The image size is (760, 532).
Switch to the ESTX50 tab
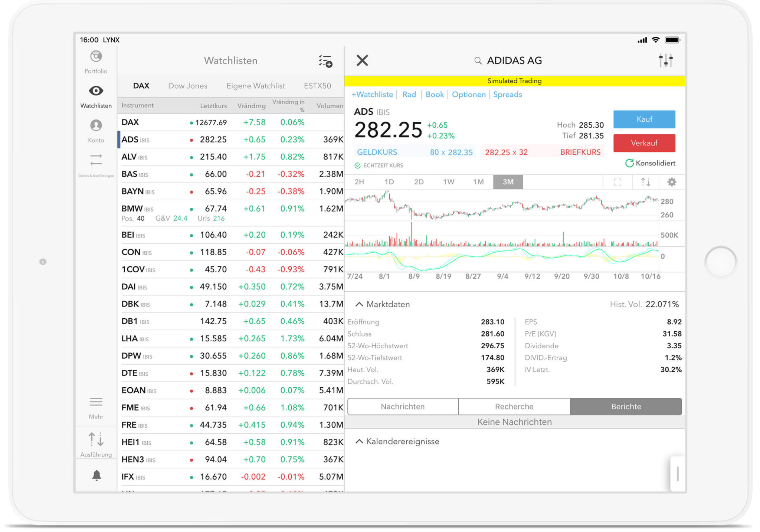pos(317,86)
